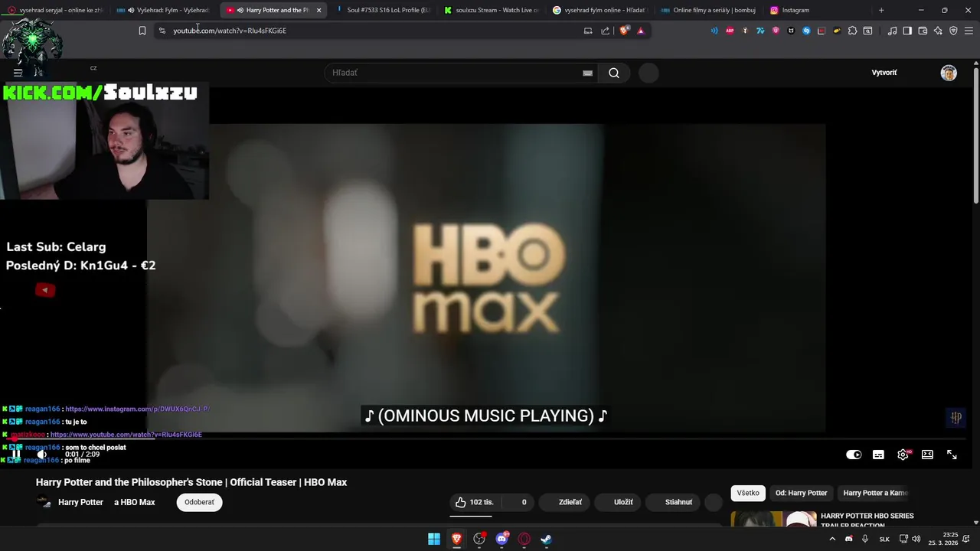
Task: Click the page vertical scrollbar
Action: (975, 134)
